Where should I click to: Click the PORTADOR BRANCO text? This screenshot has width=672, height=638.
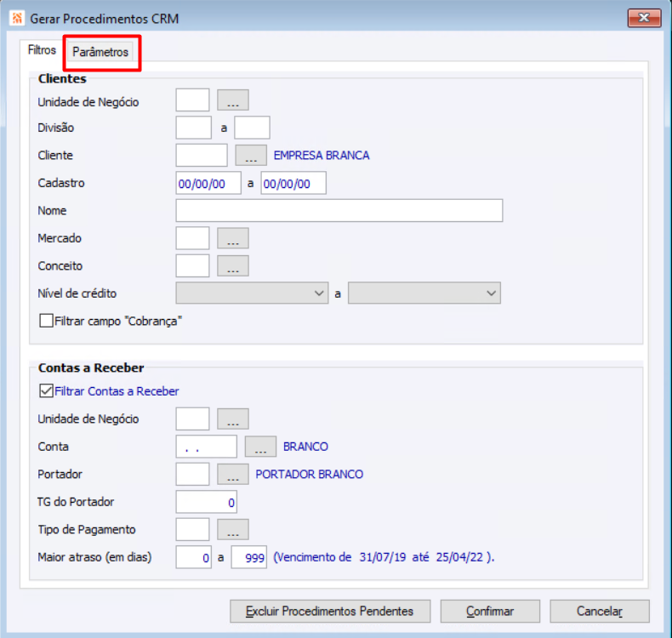309,474
